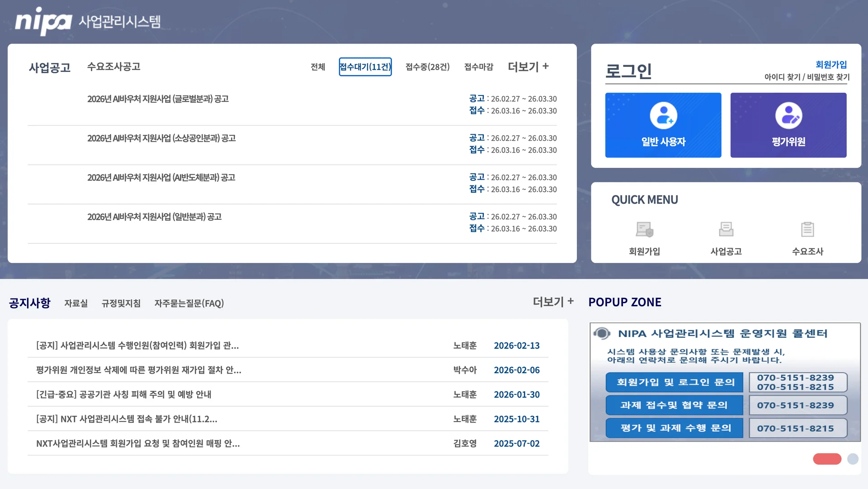Image resolution: width=868 pixels, height=489 pixels.
Task: Select the 접수중(28건) filter
Action: click(x=427, y=66)
